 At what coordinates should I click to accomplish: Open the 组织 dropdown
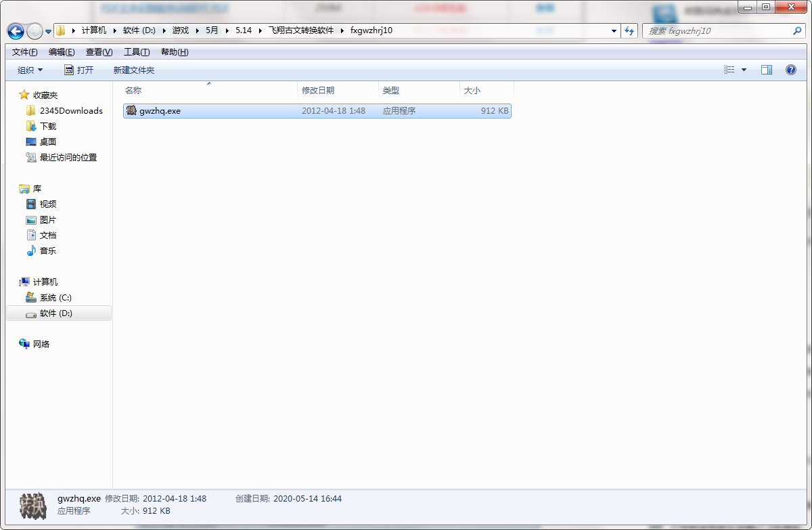(30, 70)
